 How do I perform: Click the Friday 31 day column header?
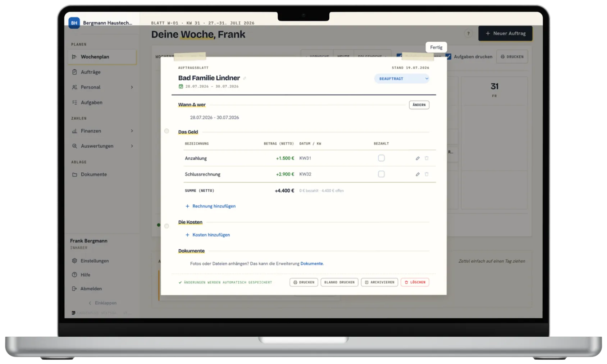[x=494, y=90]
